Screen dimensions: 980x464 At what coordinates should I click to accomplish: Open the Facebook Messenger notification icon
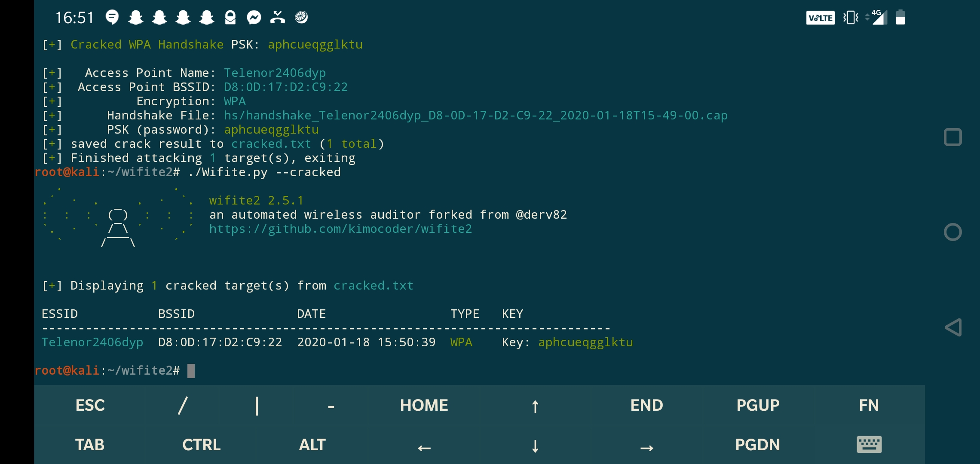[x=254, y=17]
